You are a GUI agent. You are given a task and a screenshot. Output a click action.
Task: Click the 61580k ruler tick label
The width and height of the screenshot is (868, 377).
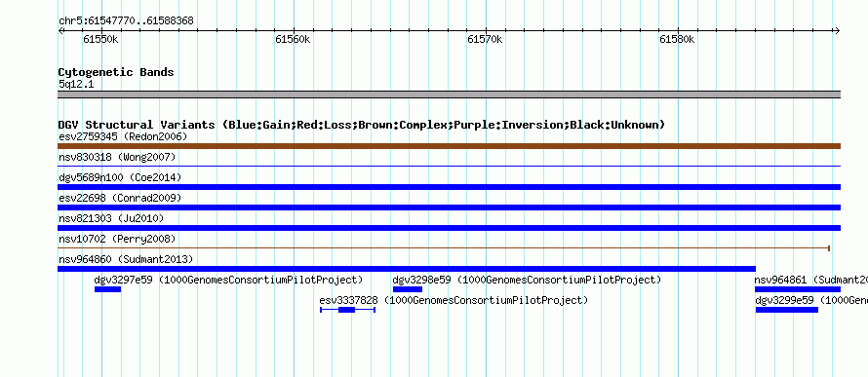677,39
